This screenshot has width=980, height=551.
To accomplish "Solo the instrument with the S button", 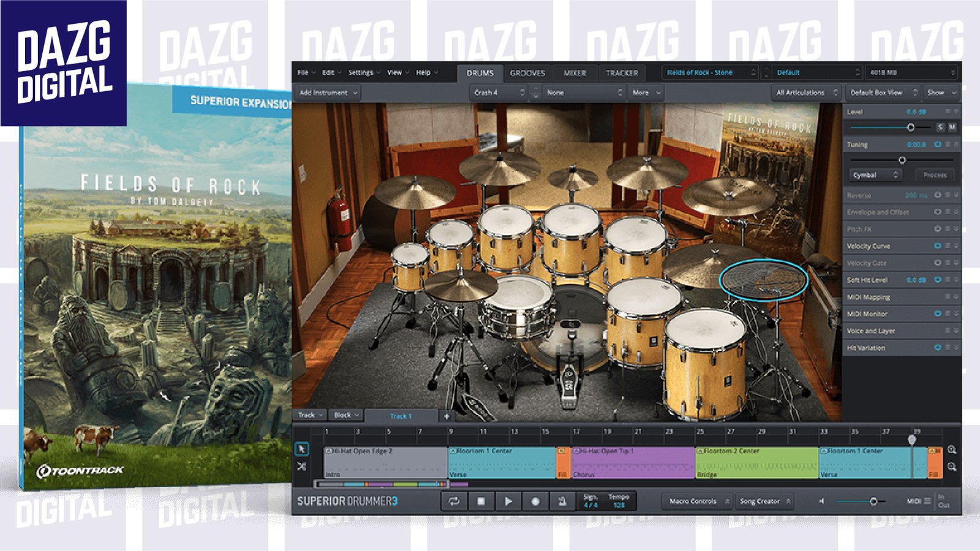I will point(940,127).
